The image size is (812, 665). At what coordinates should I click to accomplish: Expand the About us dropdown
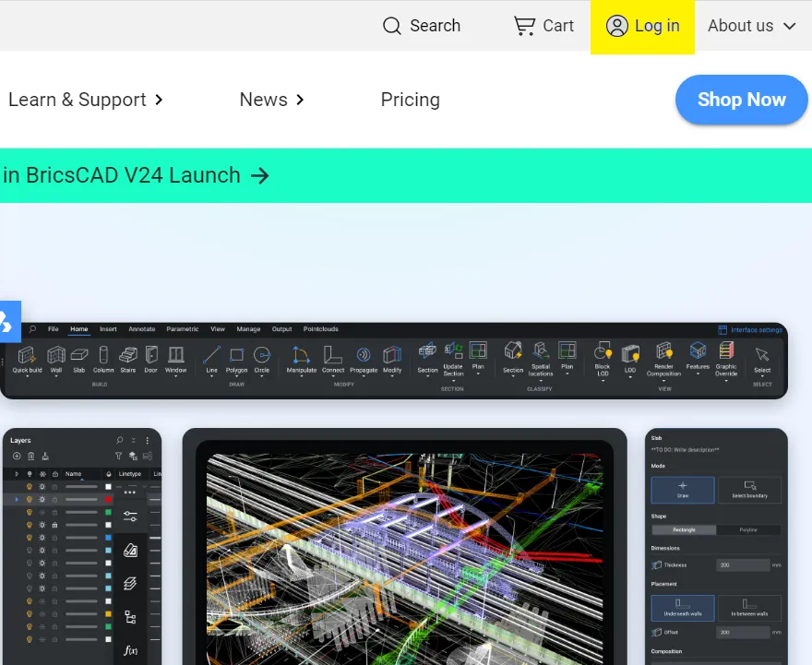752,25
